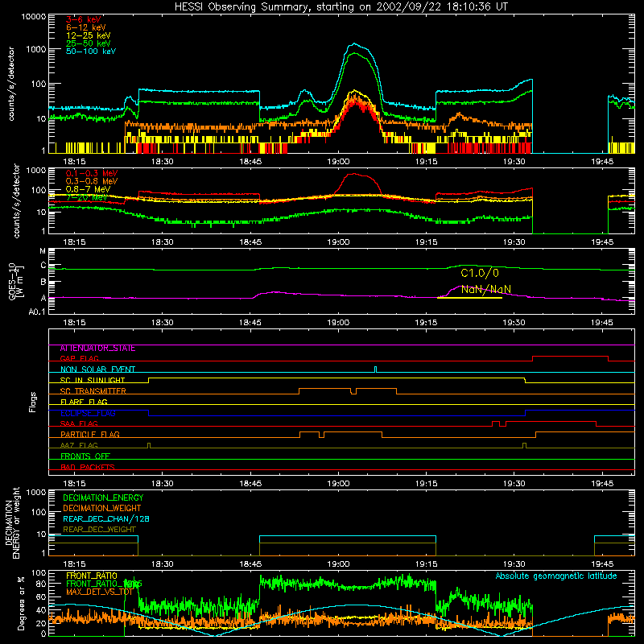Click the 18:30 time label under the Flags panel

click(163, 484)
